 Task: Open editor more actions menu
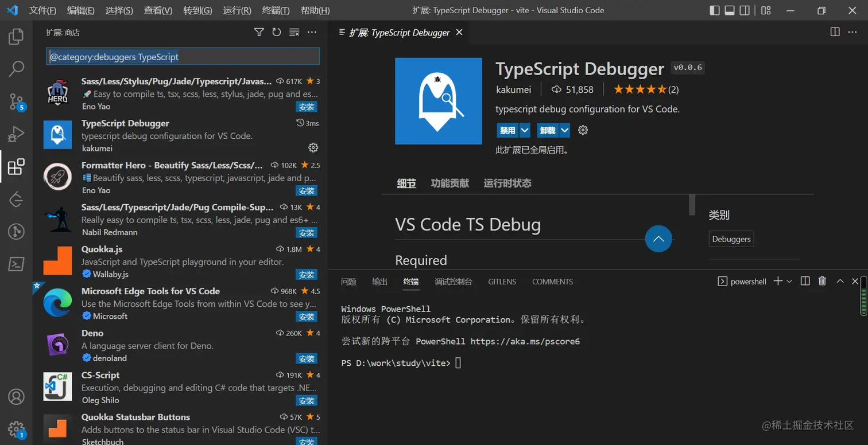854,32
